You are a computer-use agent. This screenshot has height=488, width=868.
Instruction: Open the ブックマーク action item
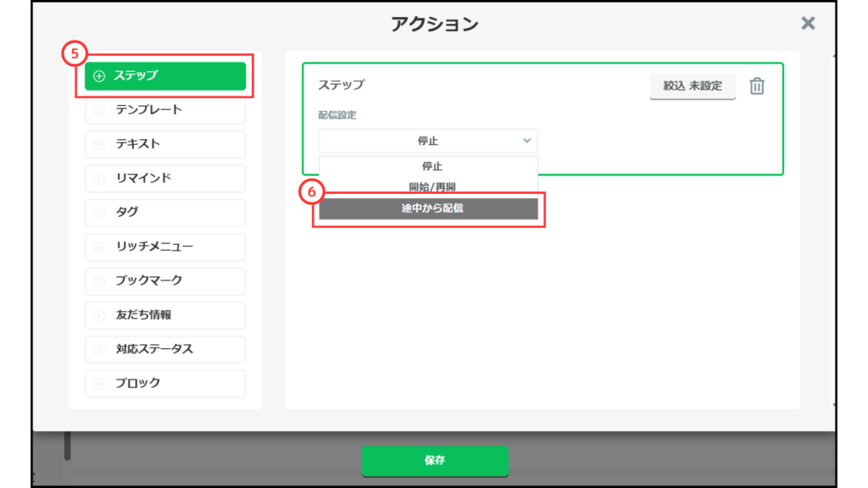click(x=165, y=280)
